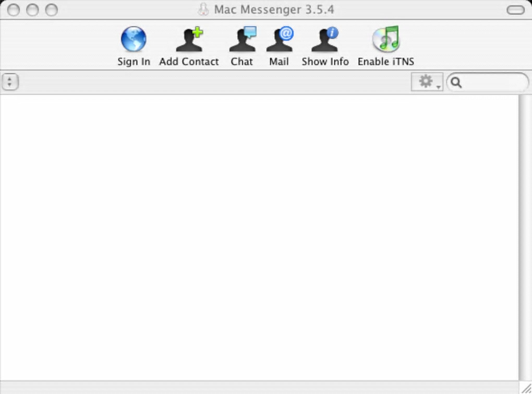Click the Mac Messenger title bar document icon
This screenshot has height=394, width=532.
click(203, 9)
